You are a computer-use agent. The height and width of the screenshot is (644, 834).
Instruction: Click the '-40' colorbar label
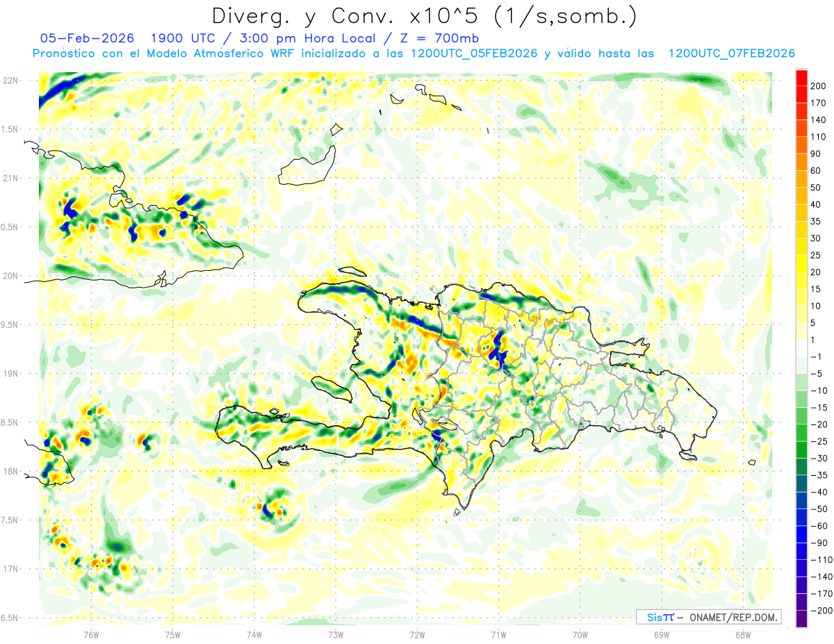[x=819, y=492]
